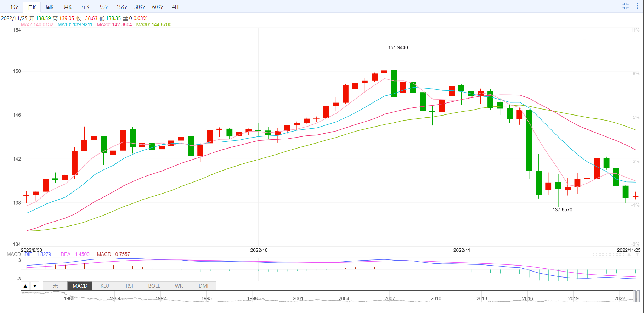Show the DMI indicator
The width and height of the screenshot is (644, 313).
click(x=203, y=286)
